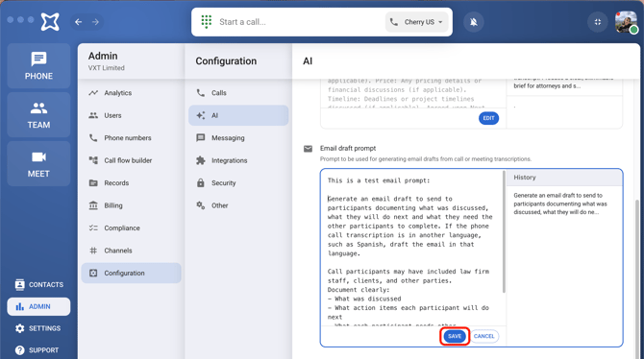
Task: Open Compliance admin page
Action: click(131, 227)
